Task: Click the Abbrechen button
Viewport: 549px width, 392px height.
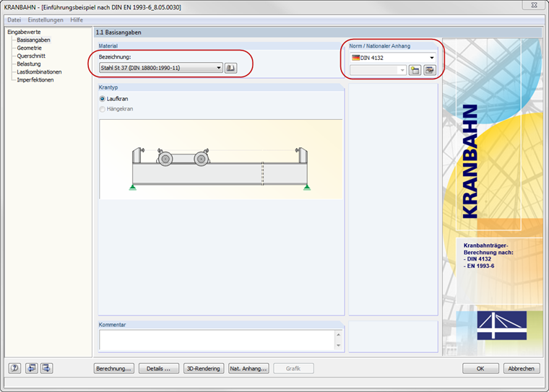Action: 522,369
